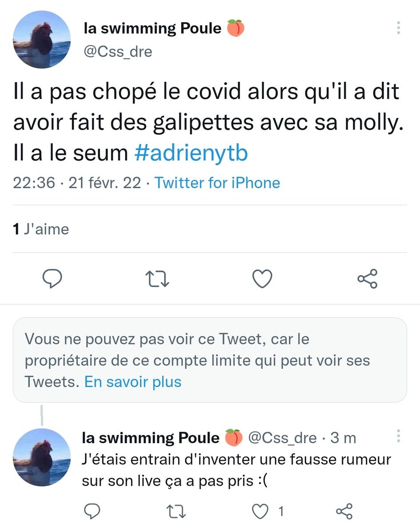Open the En savoir plus link
This screenshot has width=420, height=529.
pyautogui.click(x=133, y=382)
